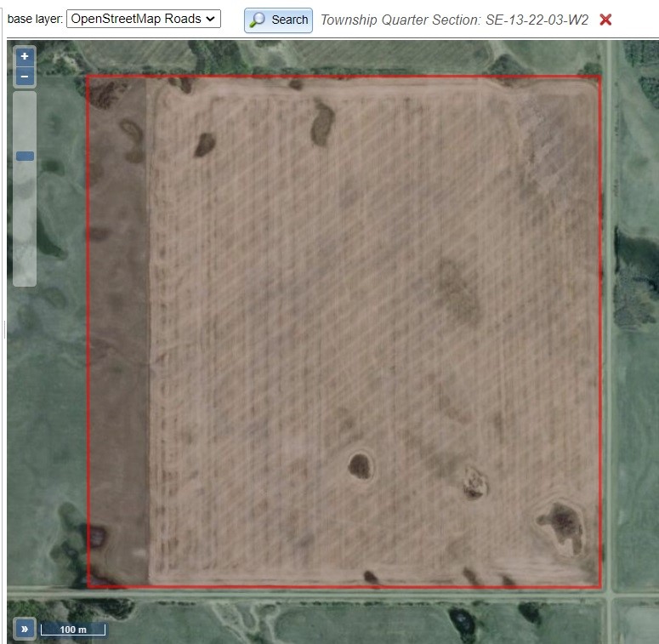Clear the township quarter section search
659x644 pixels.
click(x=605, y=20)
